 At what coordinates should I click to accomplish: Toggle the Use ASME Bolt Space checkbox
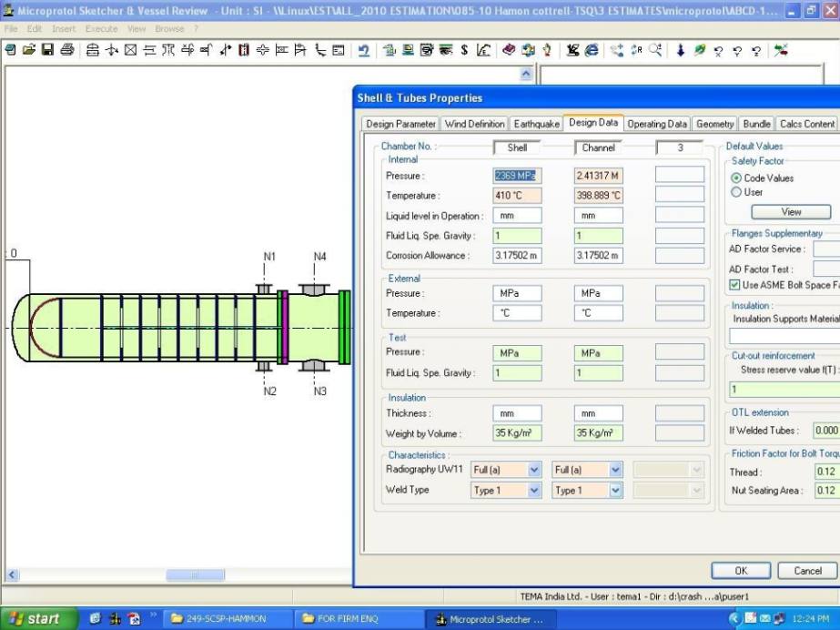pos(735,285)
